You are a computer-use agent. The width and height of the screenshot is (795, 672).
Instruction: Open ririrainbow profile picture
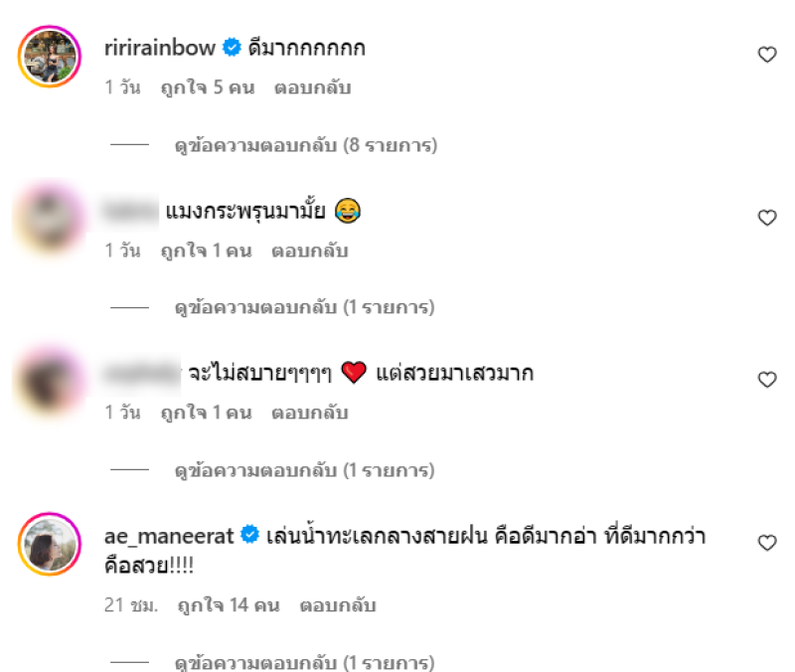(x=50, y=57)
